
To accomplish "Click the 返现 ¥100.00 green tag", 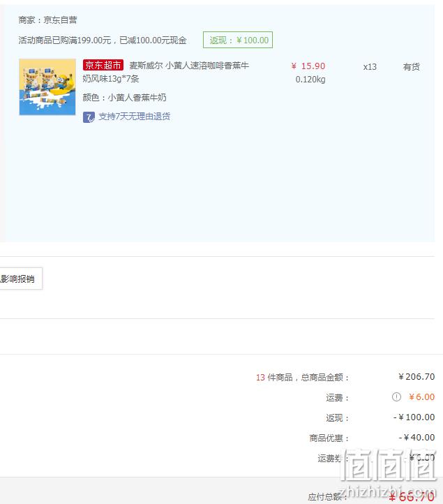I will point(238,40).
